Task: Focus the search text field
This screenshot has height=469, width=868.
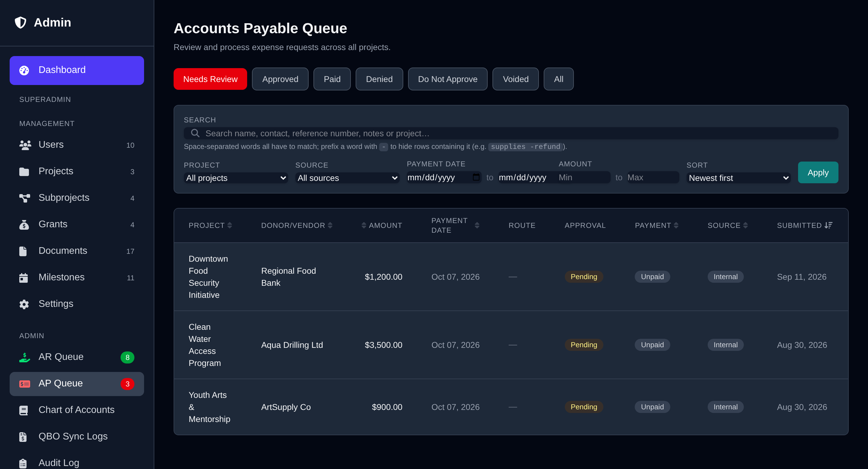Action: (511, 133)
